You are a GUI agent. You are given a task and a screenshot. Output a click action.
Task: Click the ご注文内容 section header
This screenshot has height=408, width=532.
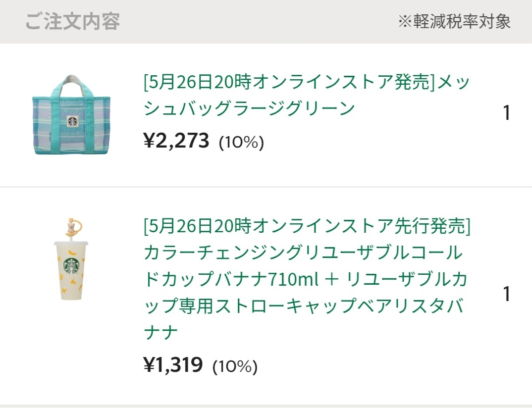coord(73,21)
